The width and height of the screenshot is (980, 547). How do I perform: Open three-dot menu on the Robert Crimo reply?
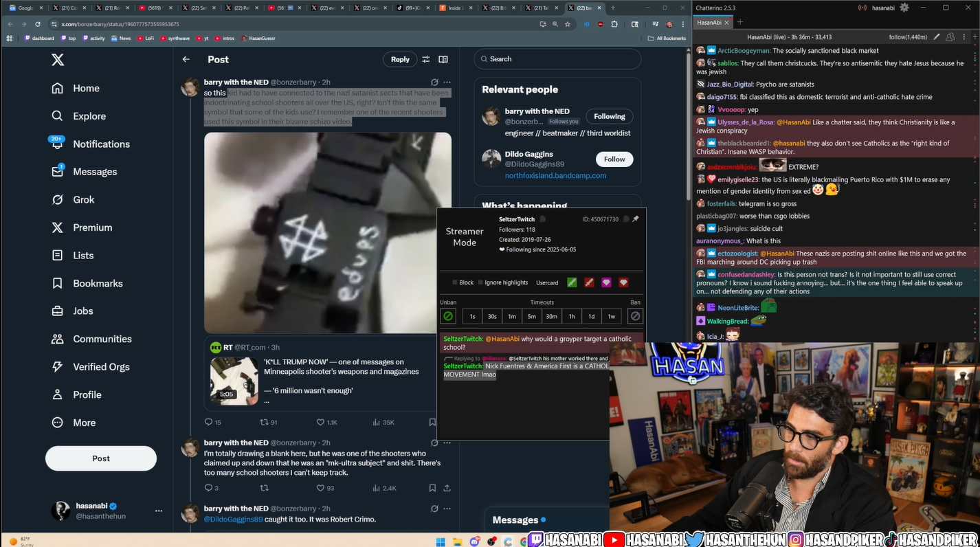coord(447,509)
